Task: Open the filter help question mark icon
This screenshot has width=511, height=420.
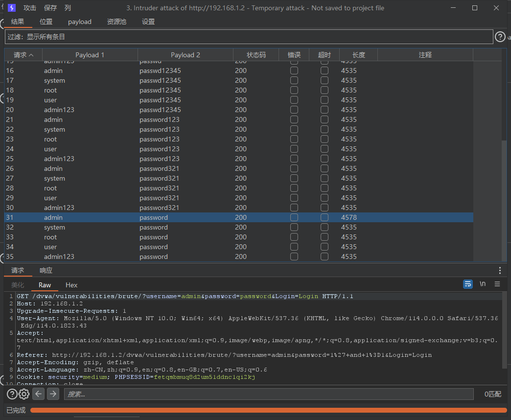Action: point(500,37)
